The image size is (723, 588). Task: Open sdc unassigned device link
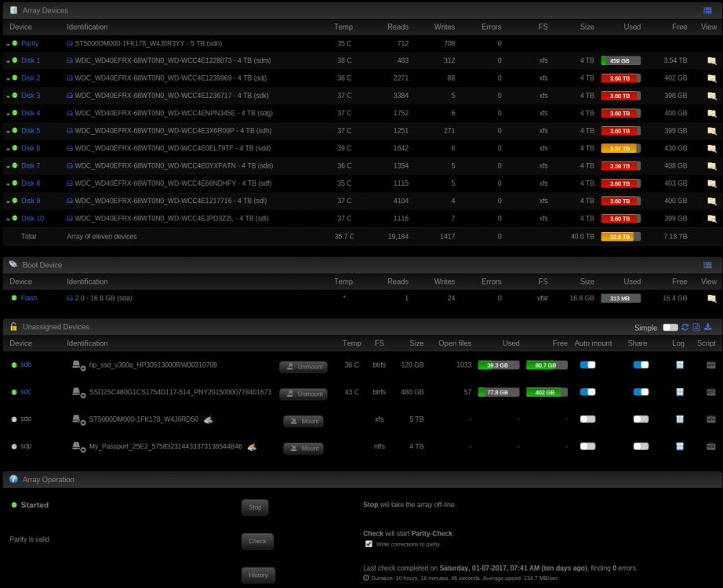[26, 391]
